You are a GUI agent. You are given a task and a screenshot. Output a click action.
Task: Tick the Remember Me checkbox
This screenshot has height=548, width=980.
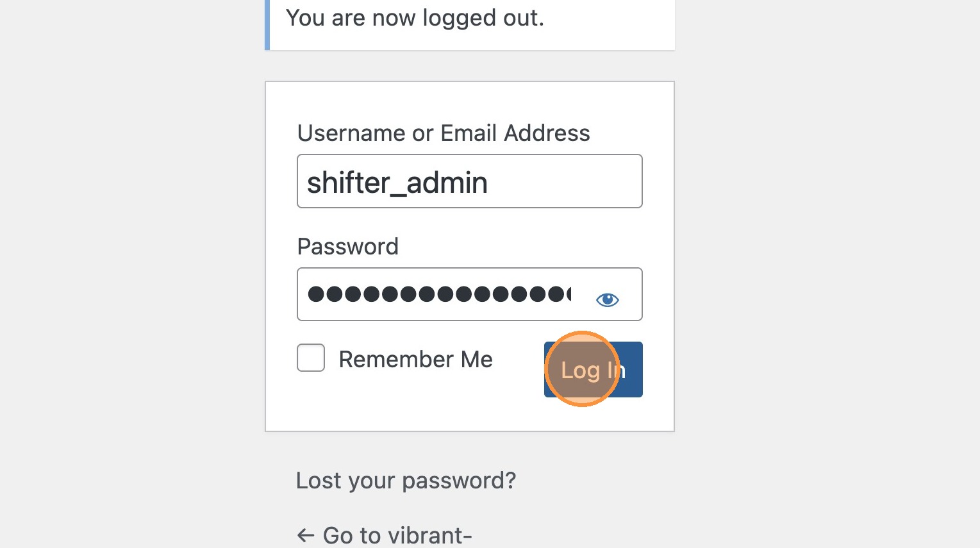point(311,358)
